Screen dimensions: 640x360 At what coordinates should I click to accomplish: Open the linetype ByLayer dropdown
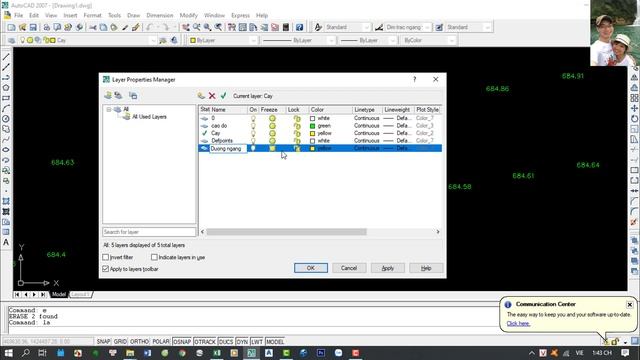click(x=331, y=40)
